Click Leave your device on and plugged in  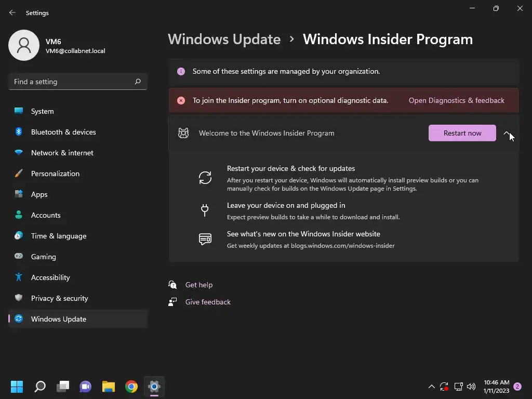[x=286, y=205]
